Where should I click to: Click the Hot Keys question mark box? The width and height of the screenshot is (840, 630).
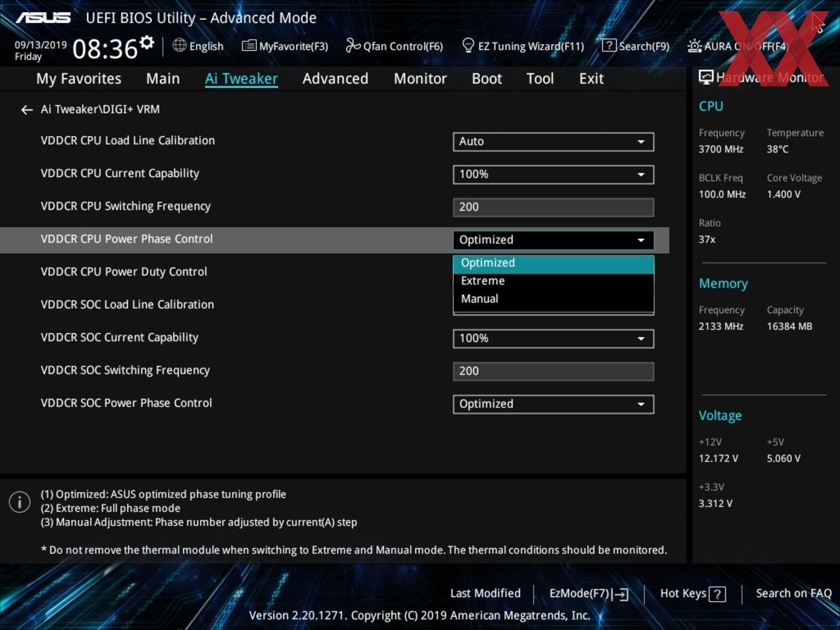pos(717,594)
